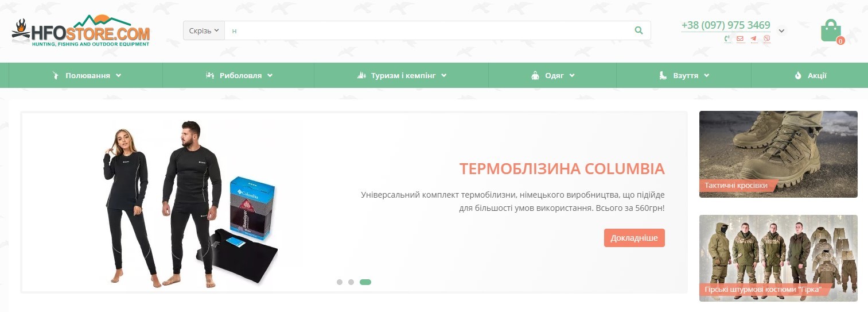The height and width of the screenshot is (312, 868).
Task: Expand the Одяг menu chevron
Action: point(572,75)
